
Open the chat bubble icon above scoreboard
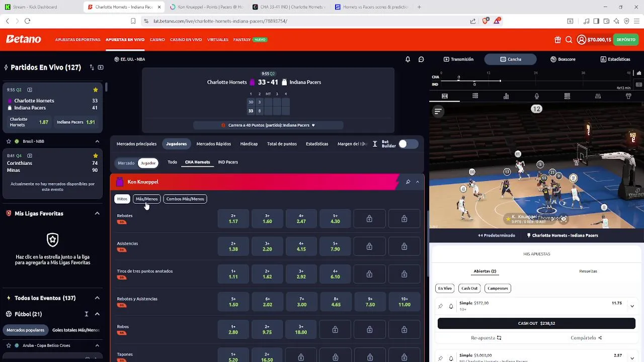click(421, 59)
